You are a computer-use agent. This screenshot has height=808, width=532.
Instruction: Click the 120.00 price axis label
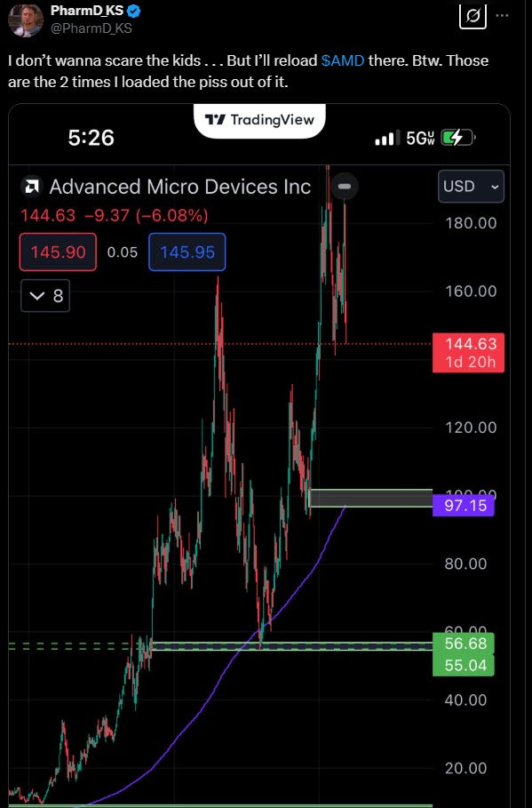pos(471,428)
